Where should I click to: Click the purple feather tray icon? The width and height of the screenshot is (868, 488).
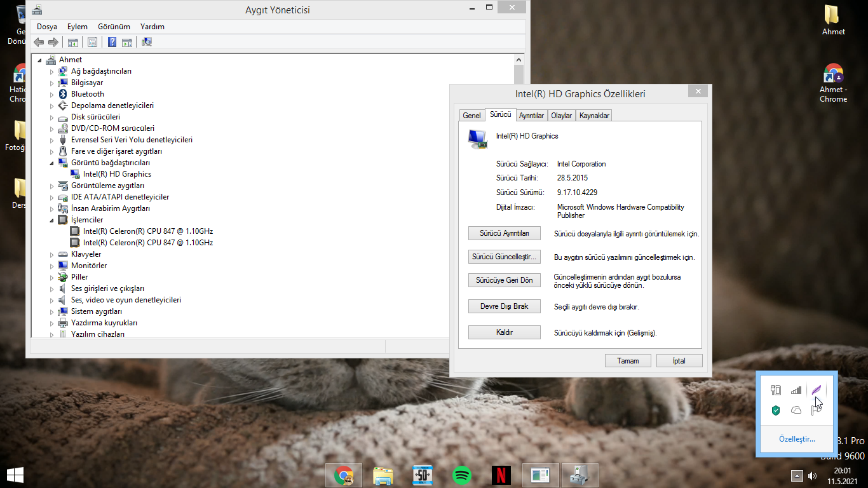(x=817, y=390)
